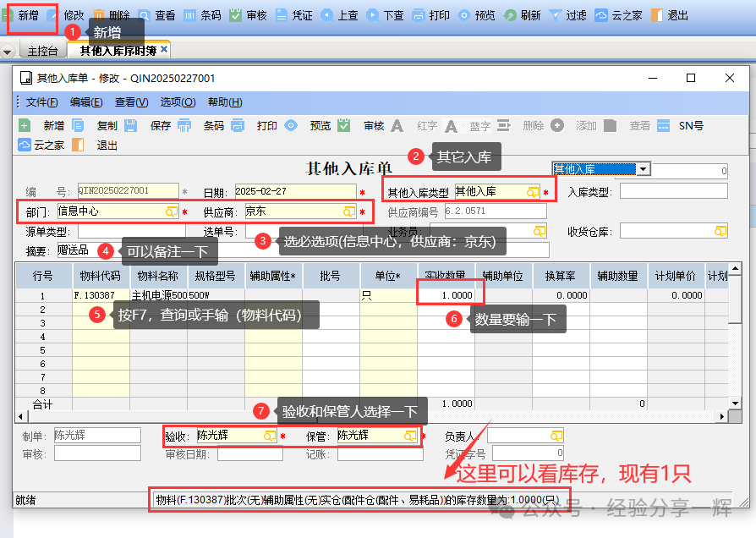Open 云之家 from the form toolbar
This screenshot has width=756, height=538.
[x=25, y=145]
